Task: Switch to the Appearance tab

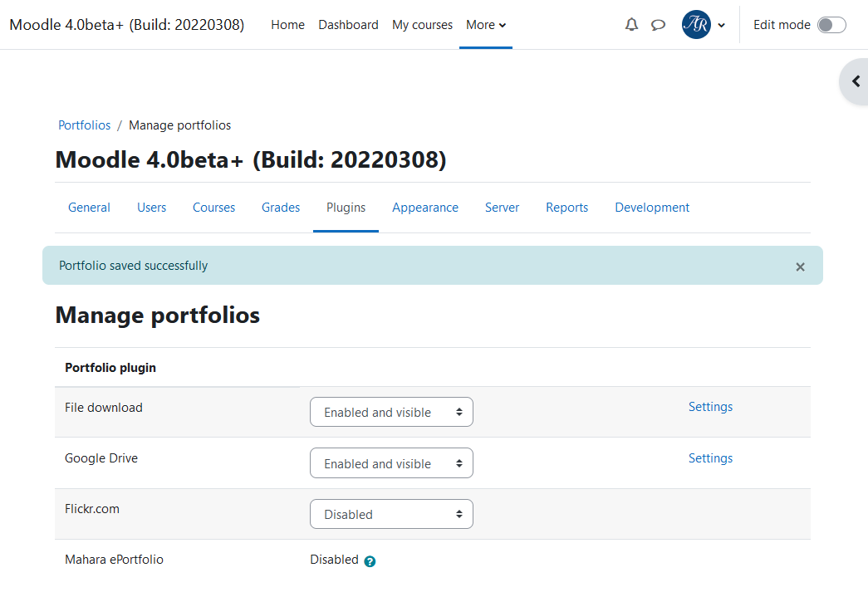Action: pos(425,208)
